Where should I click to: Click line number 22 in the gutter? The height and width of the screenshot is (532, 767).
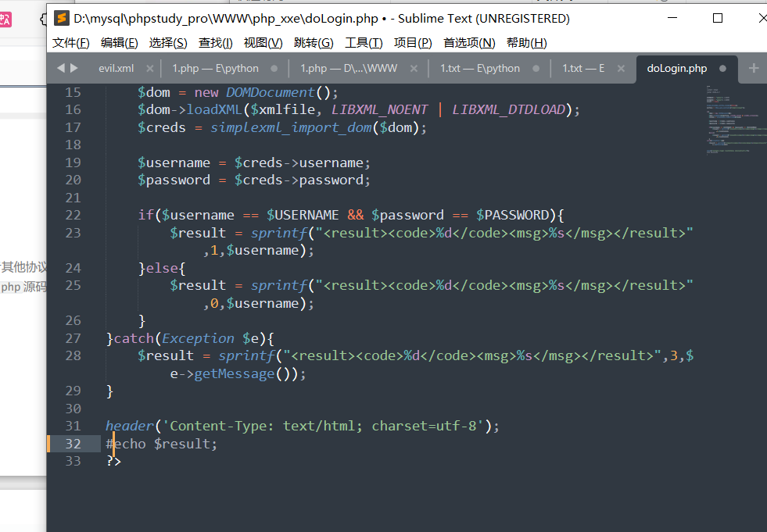click(73, 215)
